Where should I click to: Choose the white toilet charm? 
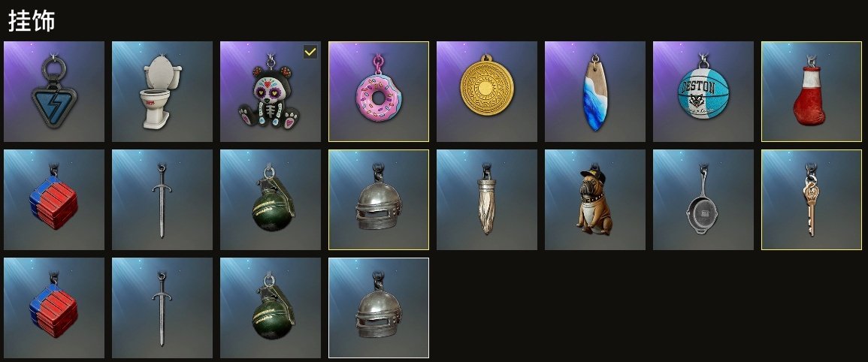pyautogui.click(x=162, y=92)
